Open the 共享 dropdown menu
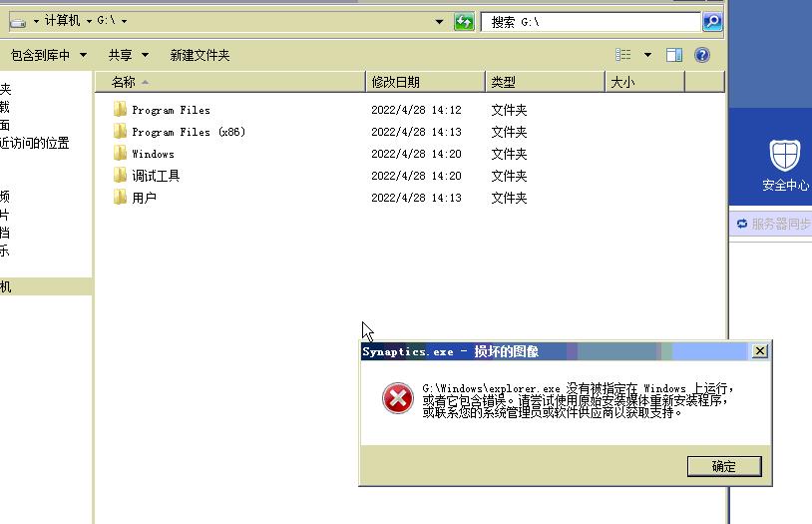This screenshot has height=524, width=812. [129, 55]
